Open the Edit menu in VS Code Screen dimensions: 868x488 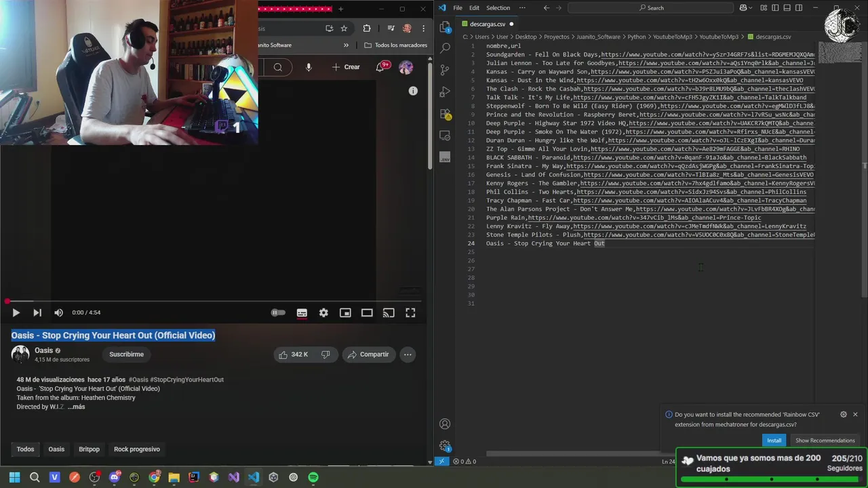(x=474, y=8)
